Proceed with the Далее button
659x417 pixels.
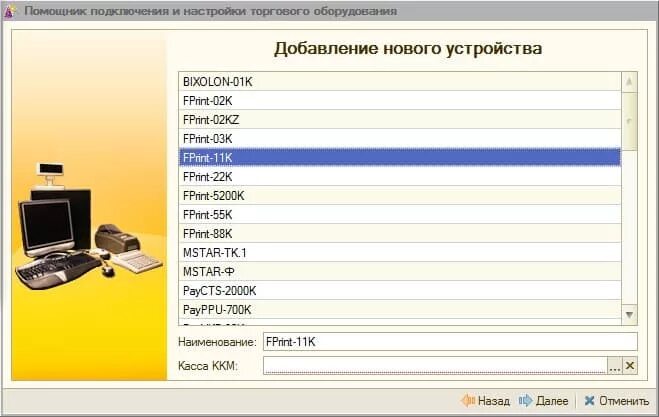pos(543,401)
